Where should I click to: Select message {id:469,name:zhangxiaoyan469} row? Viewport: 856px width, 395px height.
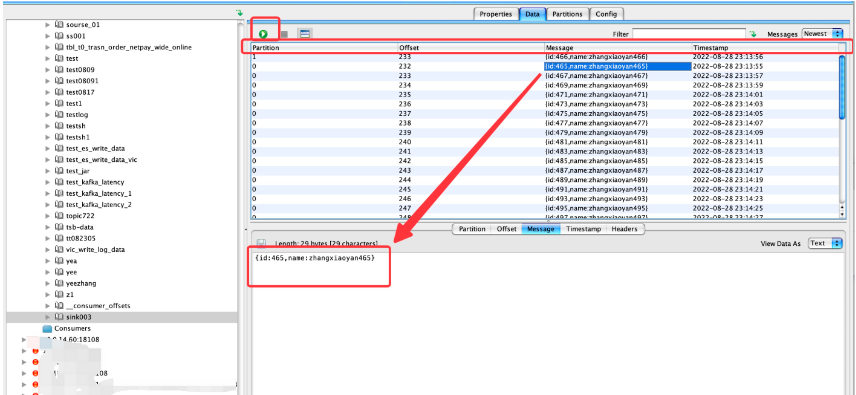pos(597,85)
